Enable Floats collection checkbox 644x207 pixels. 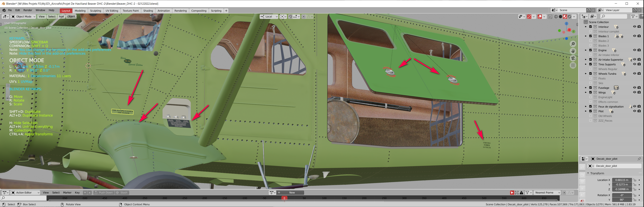coord(591,78)
